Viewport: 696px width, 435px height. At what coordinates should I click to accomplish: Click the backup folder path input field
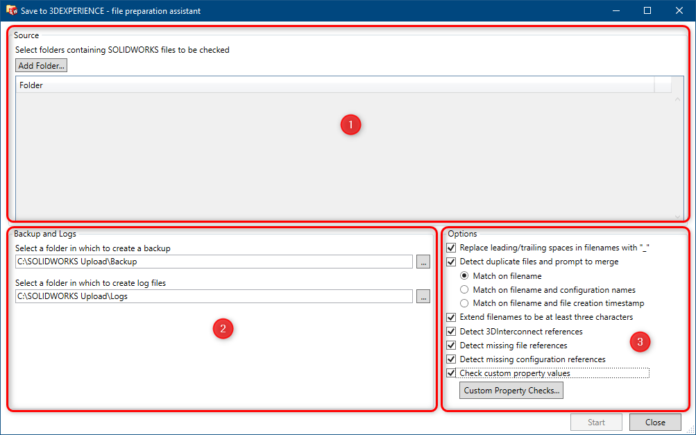tap(214, 261)
